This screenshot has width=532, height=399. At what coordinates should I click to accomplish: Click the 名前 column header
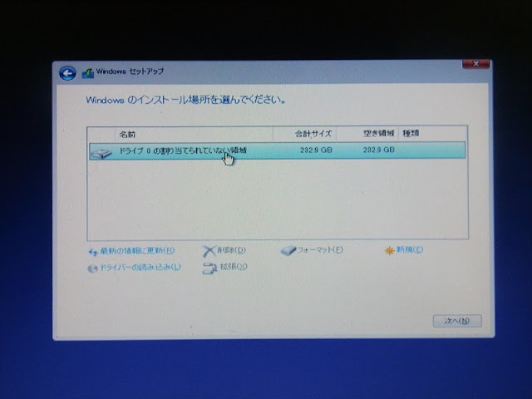127,135
